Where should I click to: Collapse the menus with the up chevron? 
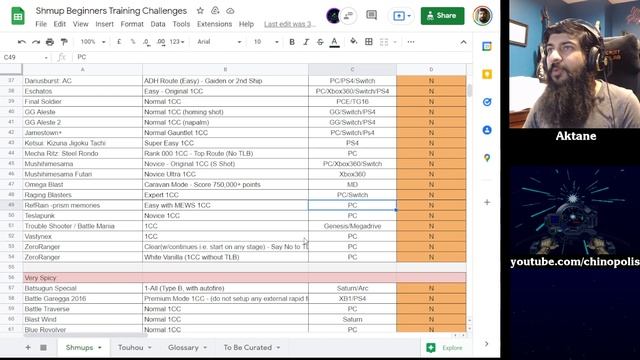coord(463,42)
